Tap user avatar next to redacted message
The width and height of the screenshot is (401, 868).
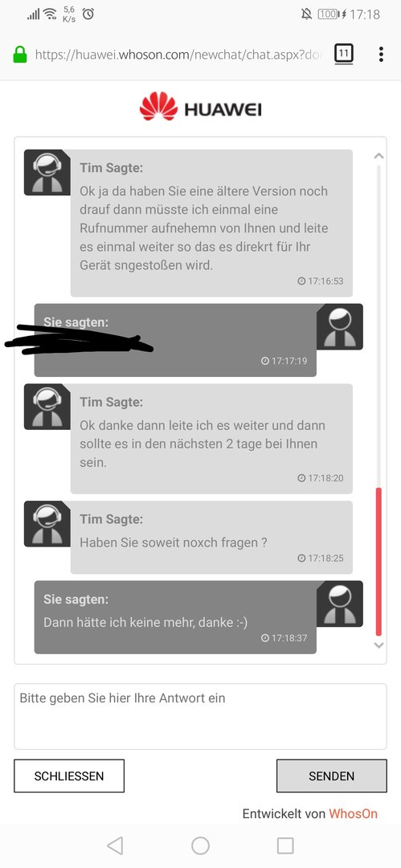click(x=339, y=326)
